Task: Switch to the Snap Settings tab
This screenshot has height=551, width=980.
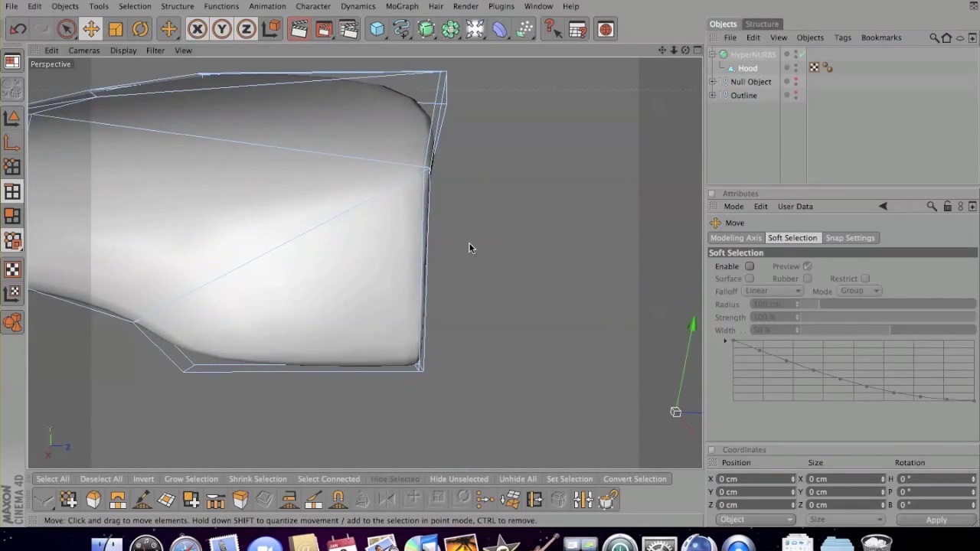Action: [x=850, y=238]
